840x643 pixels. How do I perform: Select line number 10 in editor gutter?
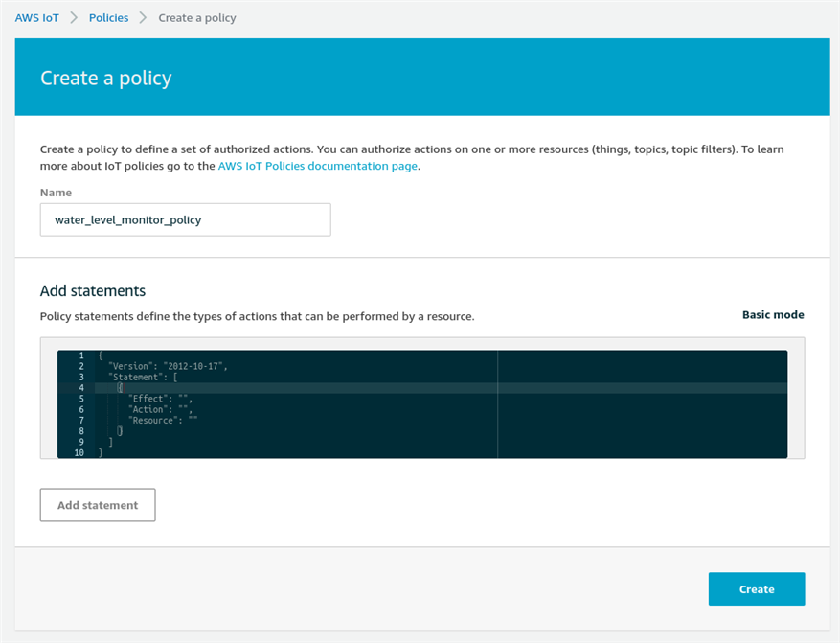click(79, 452)
